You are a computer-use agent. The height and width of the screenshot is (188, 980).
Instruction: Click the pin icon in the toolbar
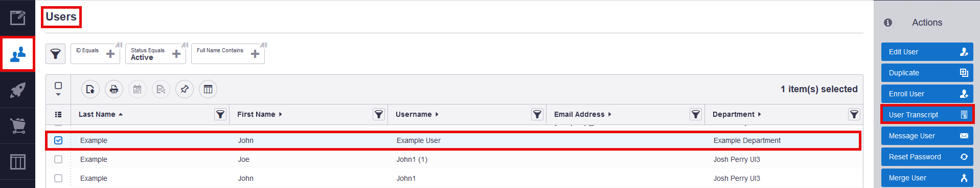185,89
